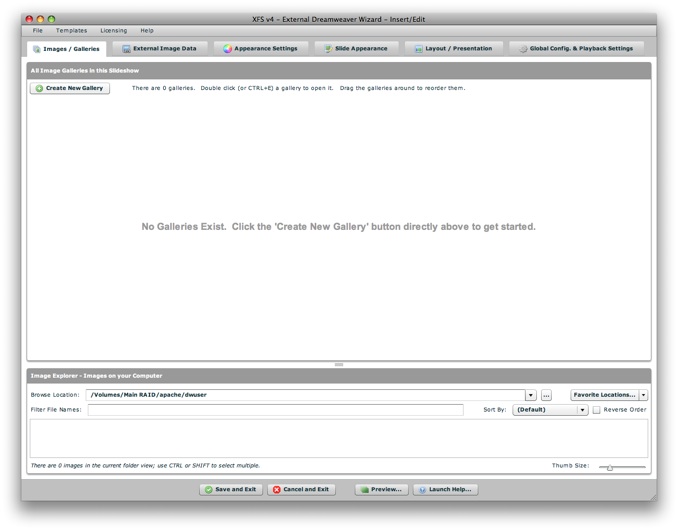The image size is (678, 530).
Task: Adjust the Thumb Size slider
Action: point(610,467)
